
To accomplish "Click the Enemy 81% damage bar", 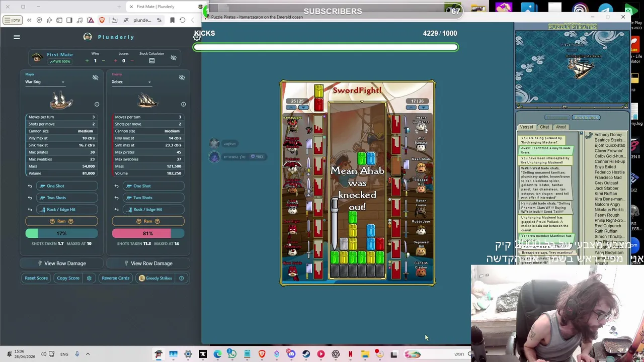I will [148, 233].
